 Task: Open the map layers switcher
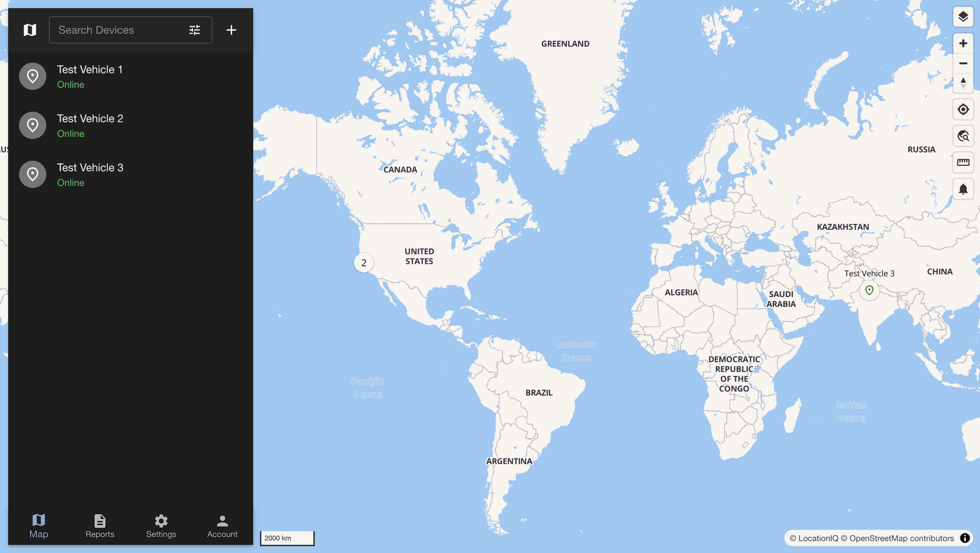963,17
